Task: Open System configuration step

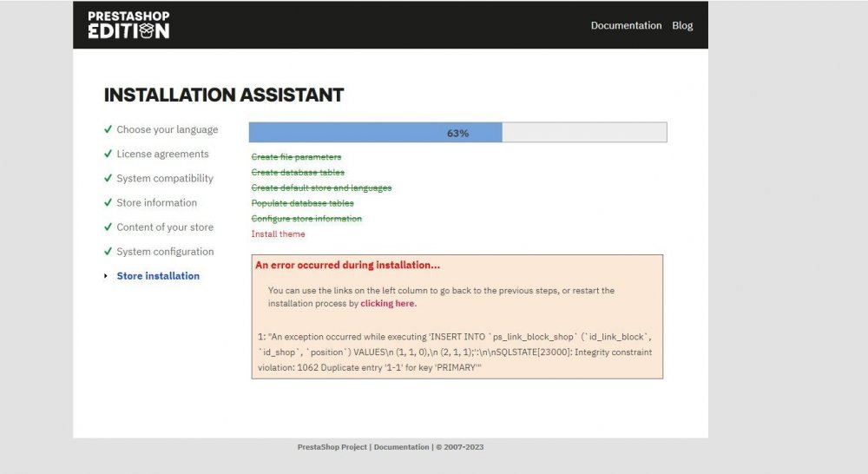Action: [x=165, y=252]
